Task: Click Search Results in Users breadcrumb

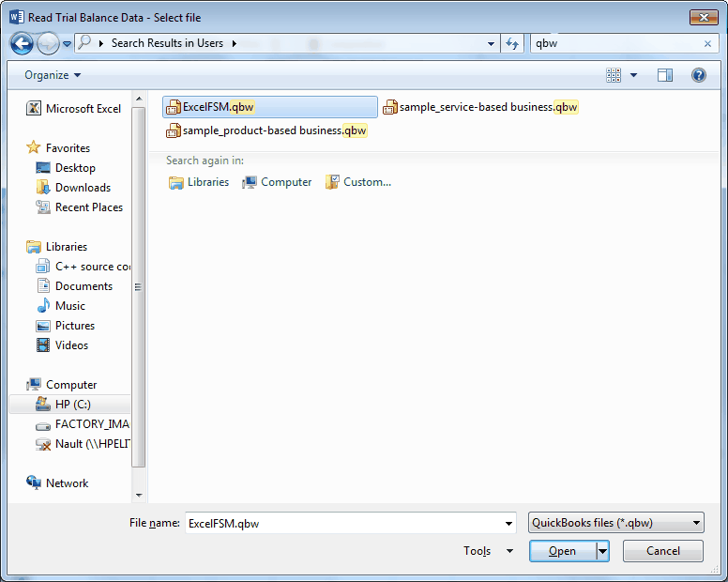Action: click(x=167, y=43)
